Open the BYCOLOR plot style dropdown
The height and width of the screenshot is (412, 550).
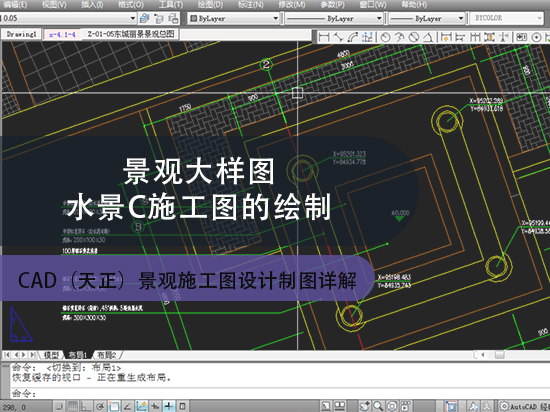pyautogui.click(x=507, y=18)
